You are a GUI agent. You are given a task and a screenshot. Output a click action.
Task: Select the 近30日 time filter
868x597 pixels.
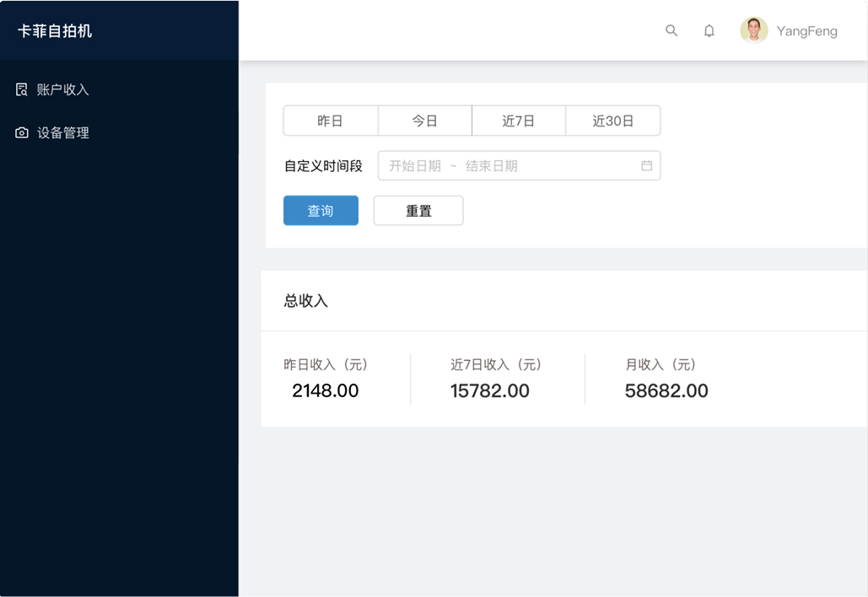[x=612, y=121]
